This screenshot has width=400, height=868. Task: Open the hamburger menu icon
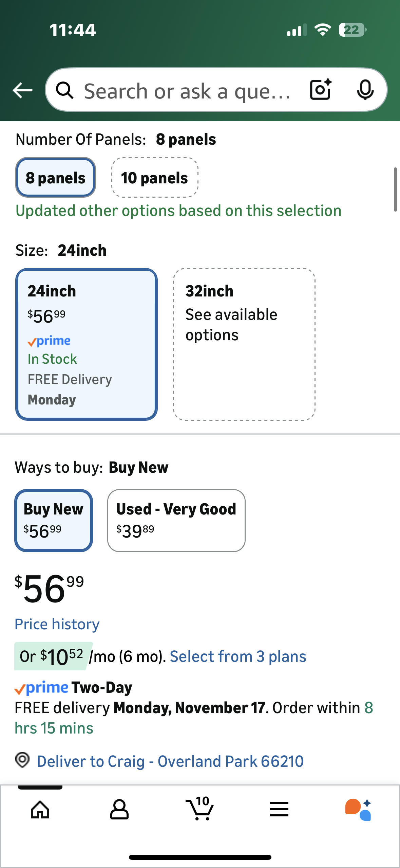click(279, 810)
